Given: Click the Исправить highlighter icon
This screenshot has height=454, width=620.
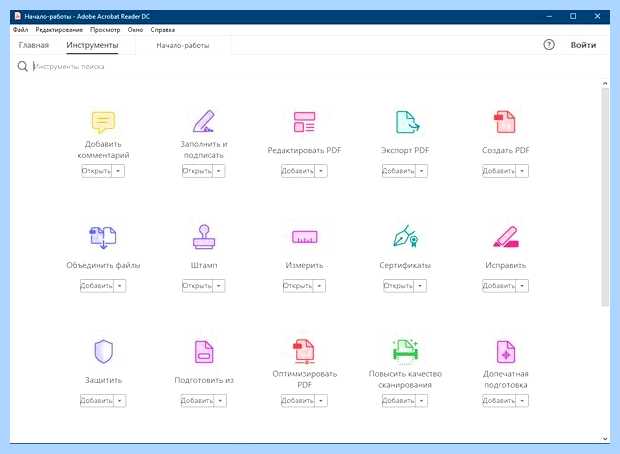Looking at the screenshot, I should [x=506, y=236].
